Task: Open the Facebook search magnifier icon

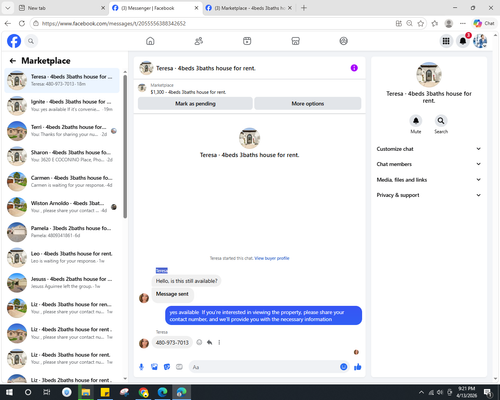Action: [31, 41]
